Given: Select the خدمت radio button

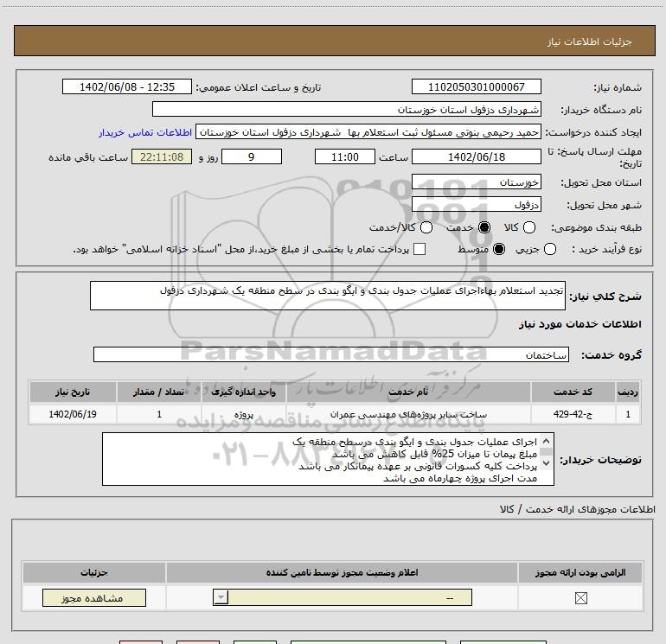Looking at the screenshot, I should [x=484, y=227].
